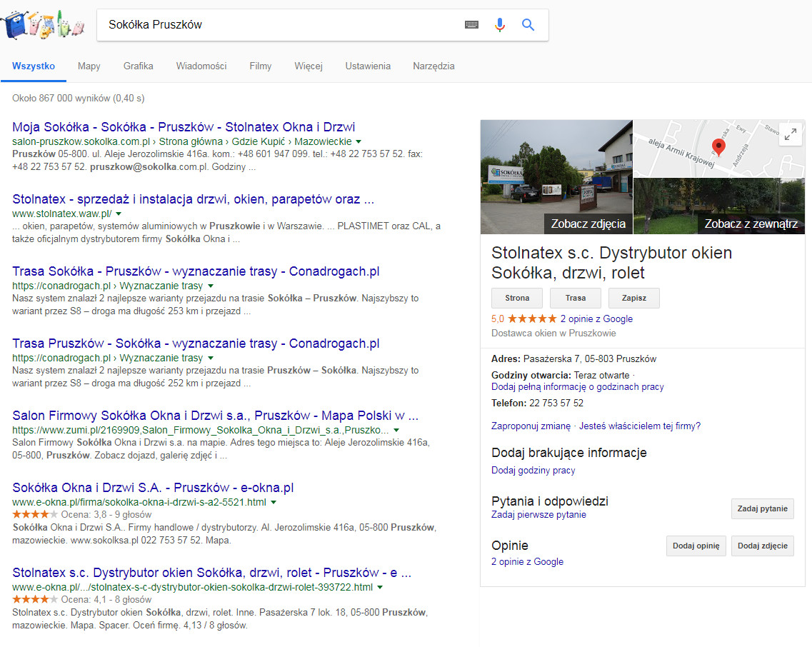Open dropdown arrow of Trasa Sokółka - Pruszków result
The width and height of the screenshot is (812, 647).
click(x=211, y=286)
